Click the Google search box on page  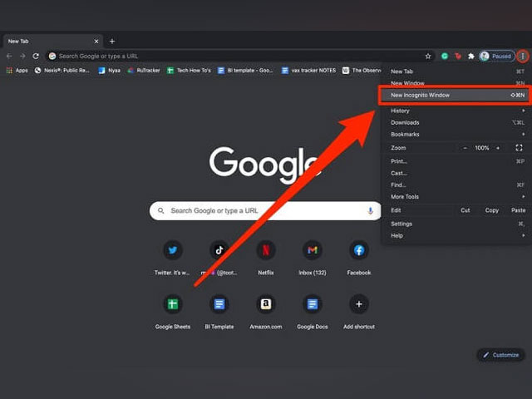(x=265, y=210)
